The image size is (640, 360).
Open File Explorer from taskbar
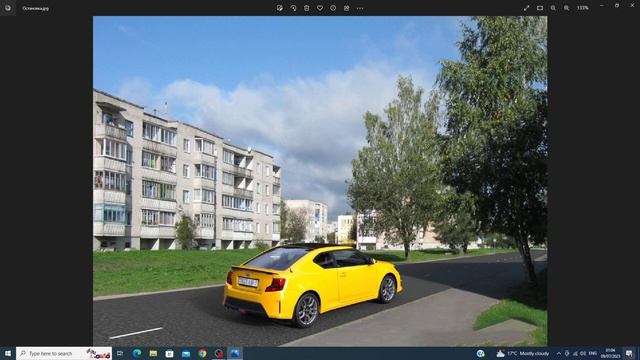pos(153,353)
